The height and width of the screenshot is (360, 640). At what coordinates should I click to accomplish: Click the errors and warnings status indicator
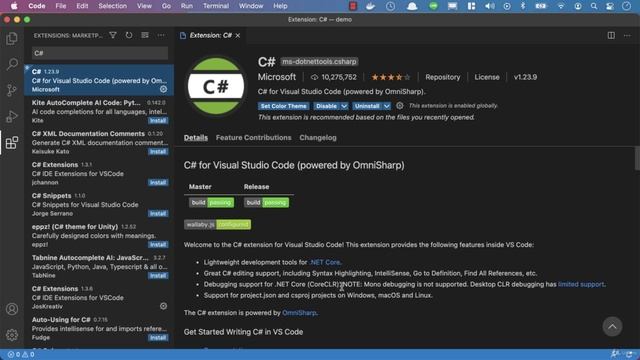click(x=21, y=355)
